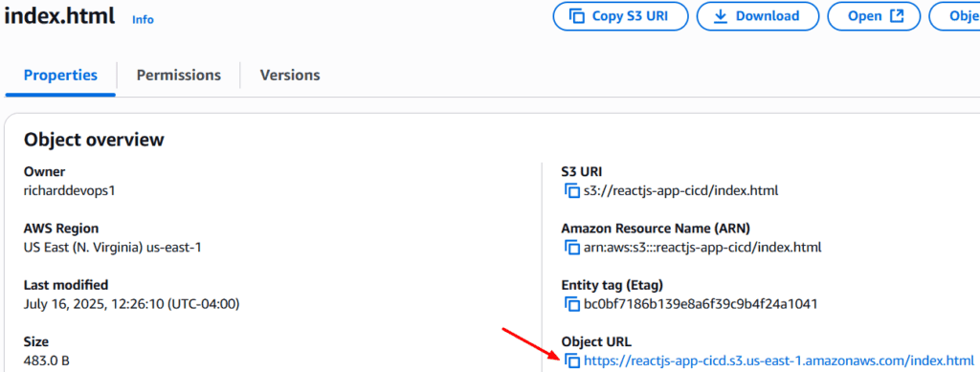Viewport: 980px width, 372px height.
Task: Open the partially visible Object actions button
Action: pos(955,16)
